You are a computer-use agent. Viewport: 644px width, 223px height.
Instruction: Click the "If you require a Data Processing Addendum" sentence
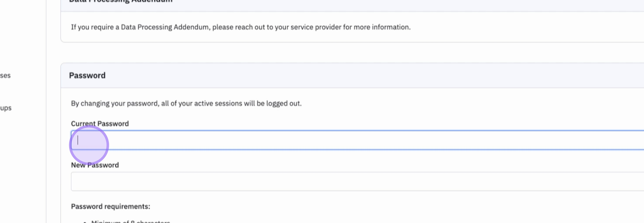tap(240, 27)
